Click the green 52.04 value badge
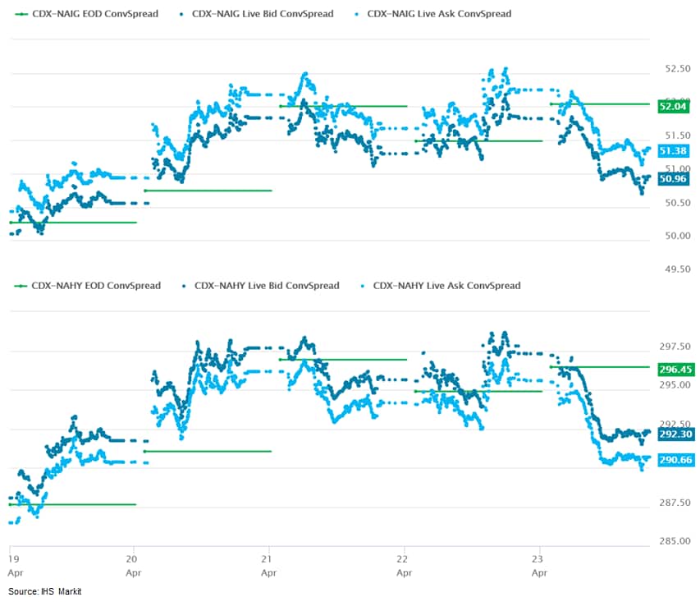This screenshot has height=602, width=700. click(672, 107)
